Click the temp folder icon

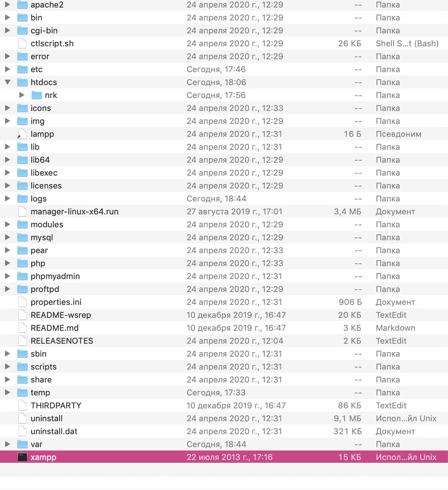click(x=23, y=392)
